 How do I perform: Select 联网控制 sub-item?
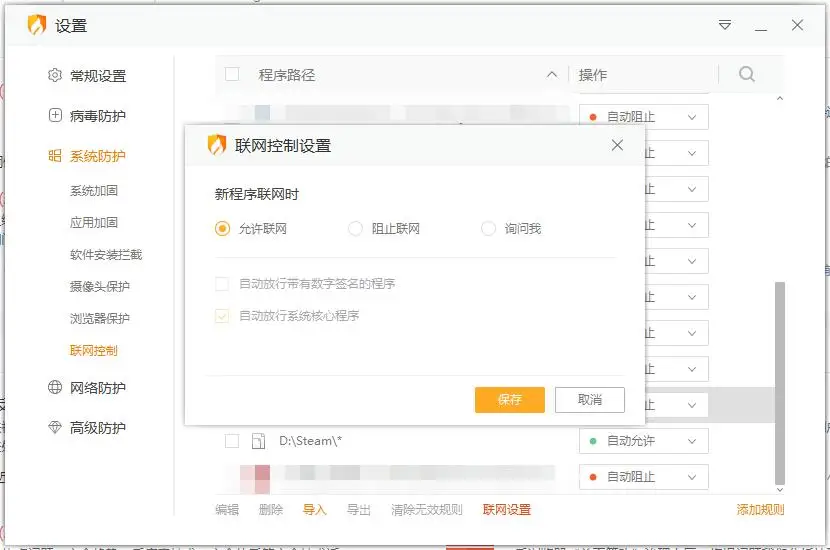[94, 350]
